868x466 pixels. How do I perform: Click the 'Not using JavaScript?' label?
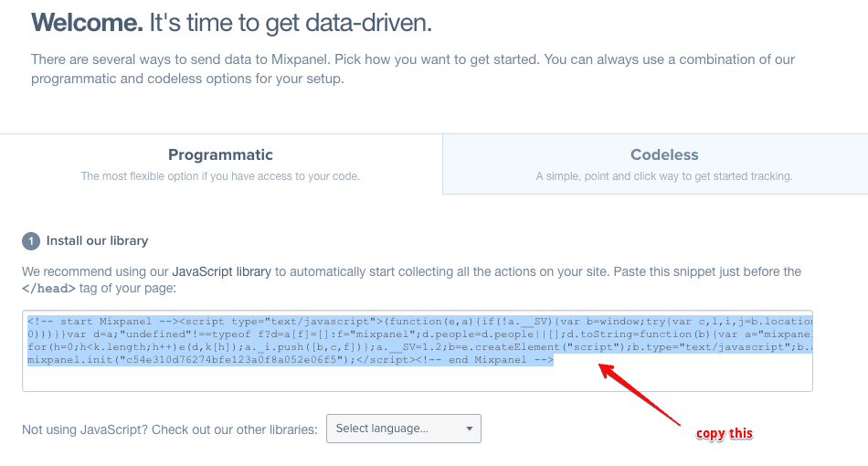[170, 429]
